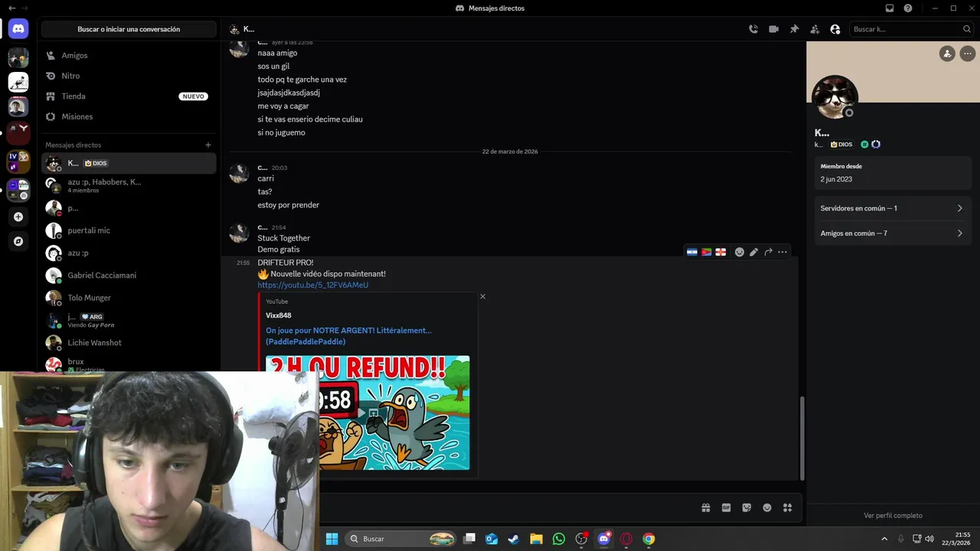React with the Argentina flag emoji
The width and height of the screenshot is (980, 551).
[692, 252]
